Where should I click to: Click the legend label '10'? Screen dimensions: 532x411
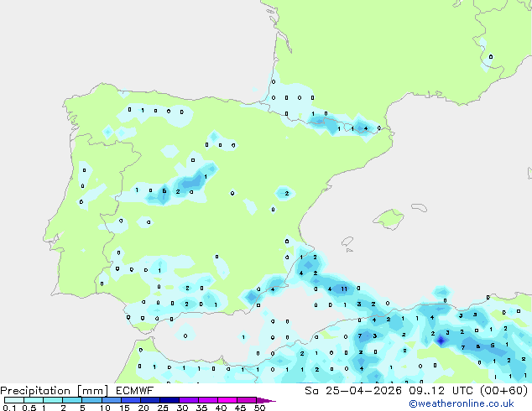pyautogui.click(x=105, y=408)
